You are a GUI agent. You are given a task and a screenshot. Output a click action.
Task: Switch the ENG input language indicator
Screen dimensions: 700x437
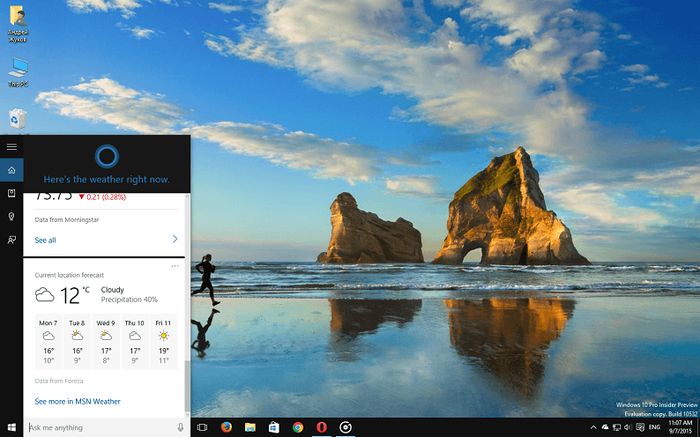click(x=654, y=427)
